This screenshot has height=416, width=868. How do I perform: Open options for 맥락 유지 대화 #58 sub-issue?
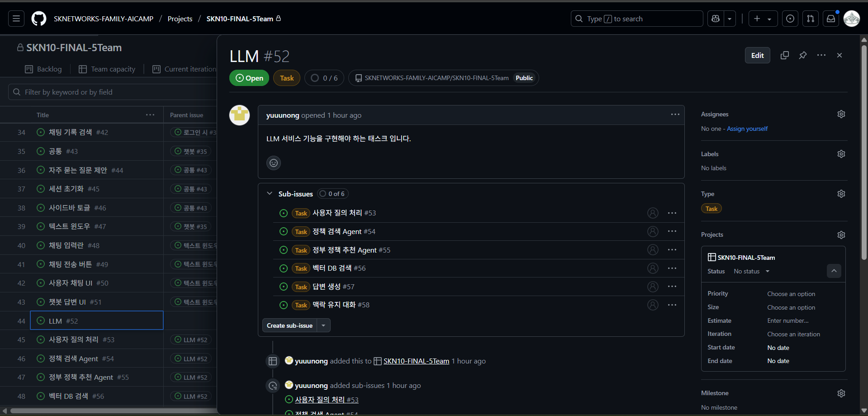click(672, 305)
